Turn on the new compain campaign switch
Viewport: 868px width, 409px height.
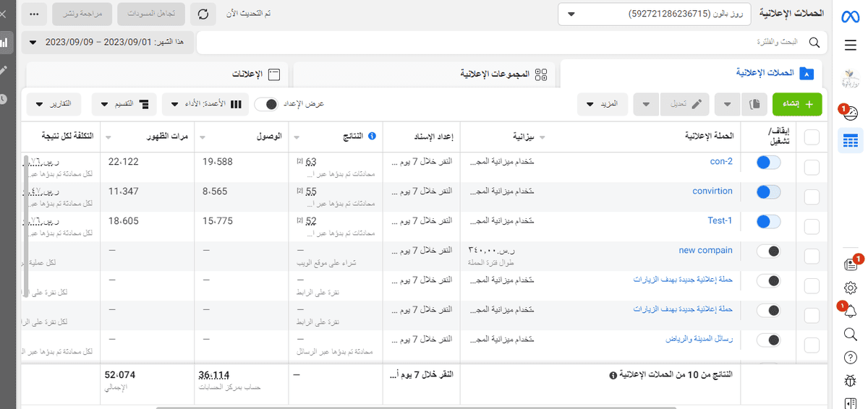coord(768,251)
